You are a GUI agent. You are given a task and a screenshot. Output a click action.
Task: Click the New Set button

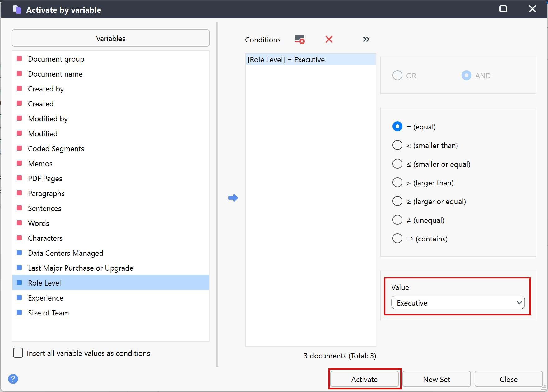437,379
